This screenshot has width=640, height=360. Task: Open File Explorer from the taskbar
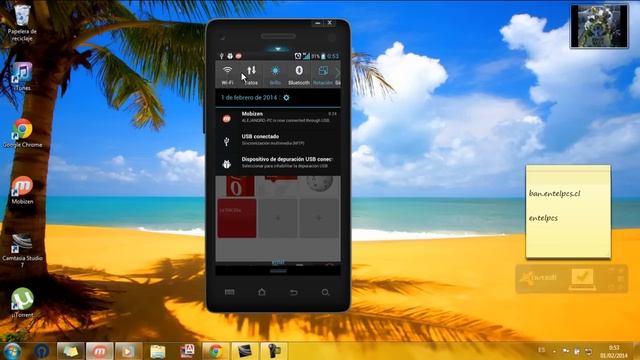coord(158,351)
